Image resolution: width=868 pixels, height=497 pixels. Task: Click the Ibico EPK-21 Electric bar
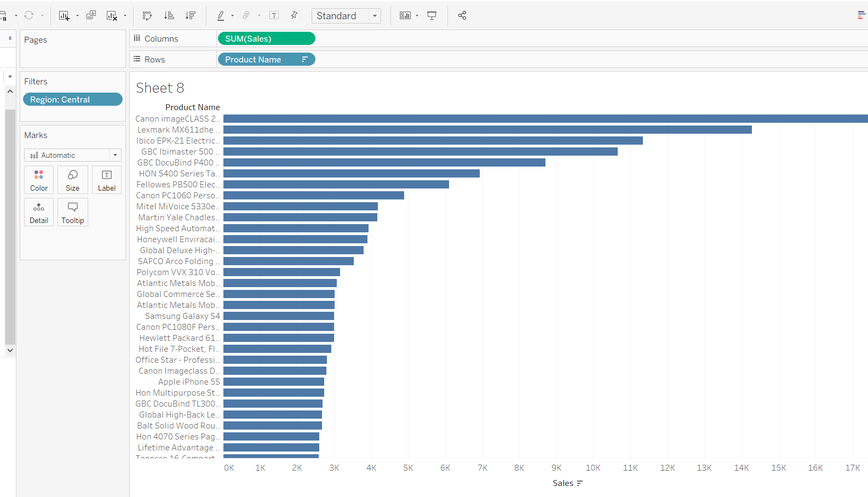pos(433,140)
